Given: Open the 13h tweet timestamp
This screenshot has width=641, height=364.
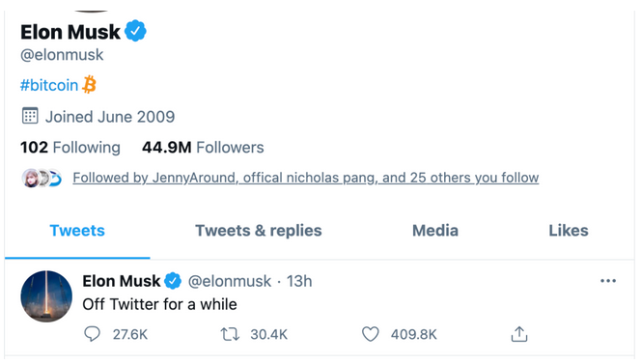Looking at the screenshot, I should [x=299, y=281].
